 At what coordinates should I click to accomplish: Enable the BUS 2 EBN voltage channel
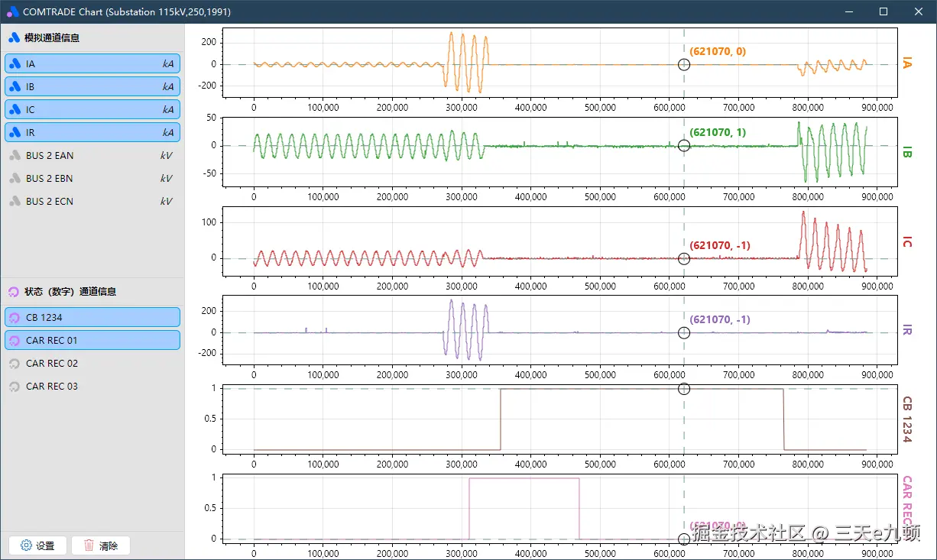(92, 179)
